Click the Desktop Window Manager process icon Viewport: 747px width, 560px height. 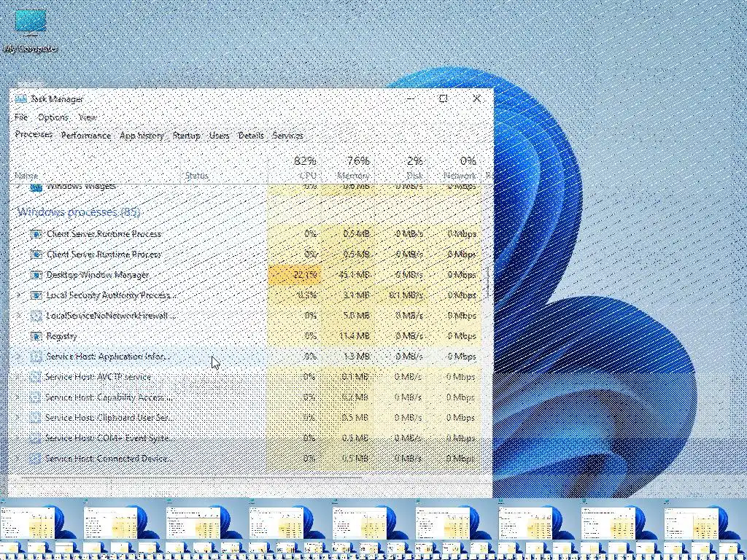tap(36, 275)
